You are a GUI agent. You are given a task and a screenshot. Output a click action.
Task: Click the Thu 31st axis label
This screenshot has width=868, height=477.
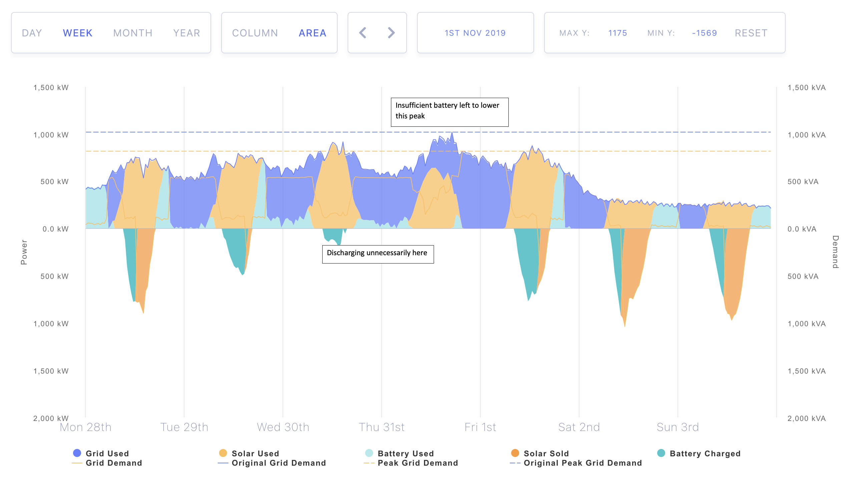tap(382, 427)
